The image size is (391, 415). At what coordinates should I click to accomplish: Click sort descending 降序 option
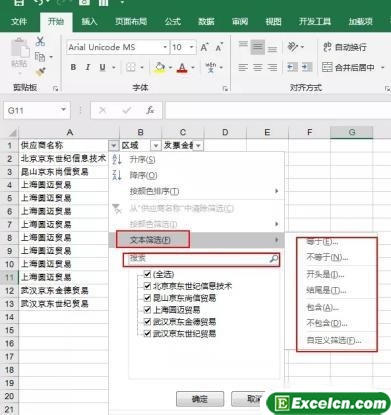[x=143, y=175]
